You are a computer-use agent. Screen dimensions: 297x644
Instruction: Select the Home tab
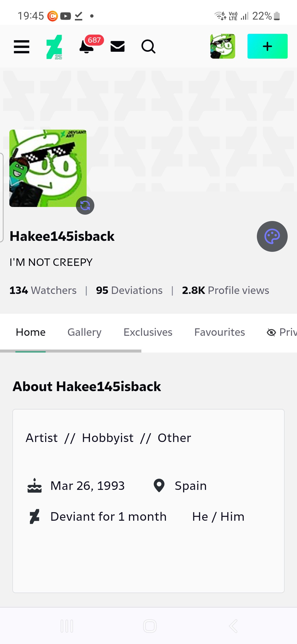coord(31,332)
